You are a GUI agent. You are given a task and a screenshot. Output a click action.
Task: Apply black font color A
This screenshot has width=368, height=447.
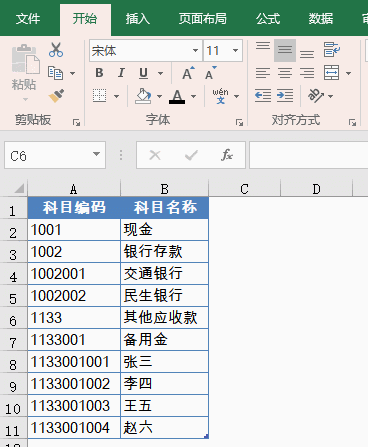pyautogui.click(x=177, y=96)
